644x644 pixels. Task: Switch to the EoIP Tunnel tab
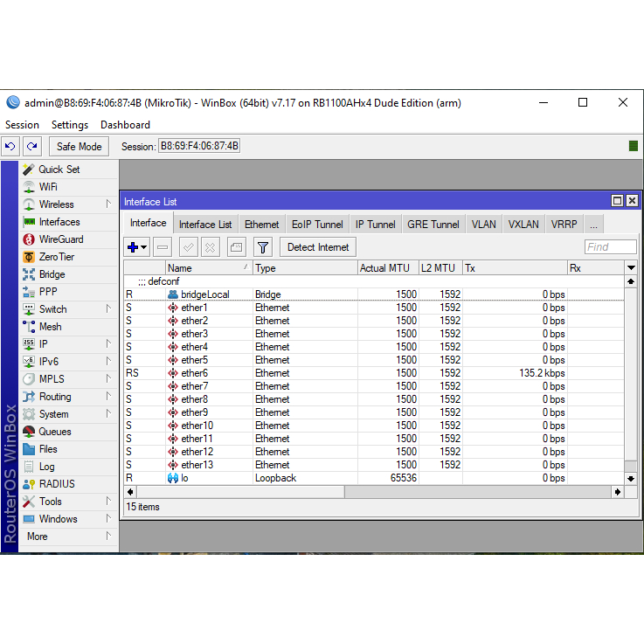point(317,225)
